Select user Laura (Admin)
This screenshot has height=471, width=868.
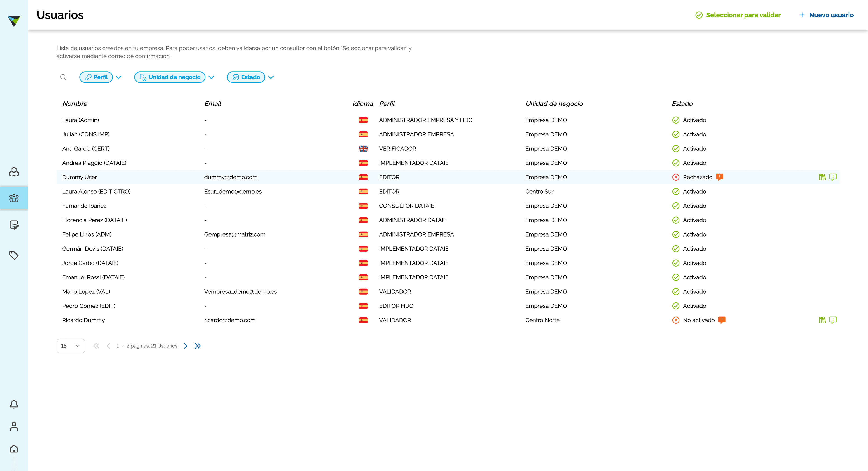pos(80,120)
